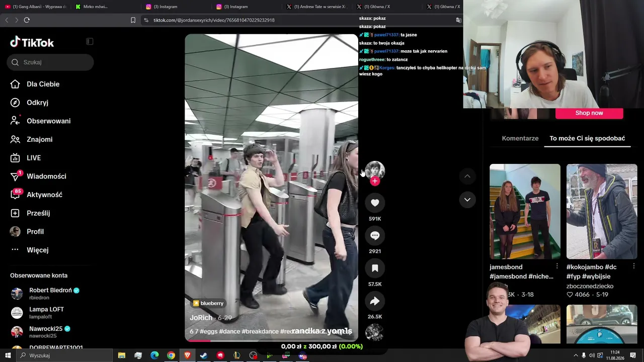Go to previous video with up chevron
Viewport: 644px width, 362px height.
467,176
